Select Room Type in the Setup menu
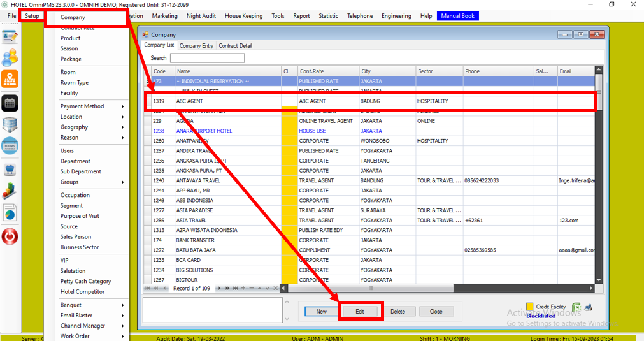The image size is (644, 341). click(x=75, y=83)
